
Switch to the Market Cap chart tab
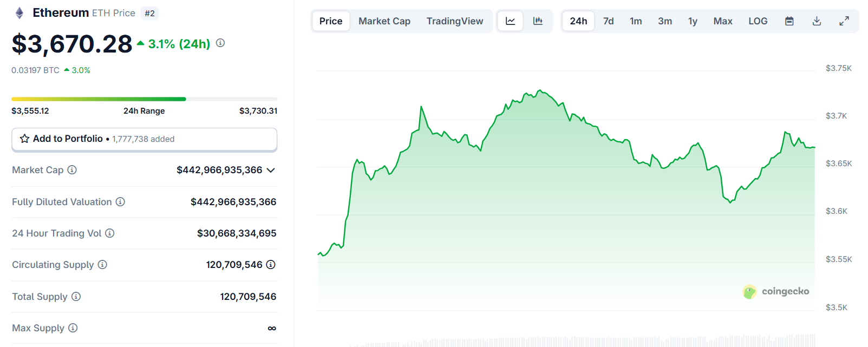[384, 21]
